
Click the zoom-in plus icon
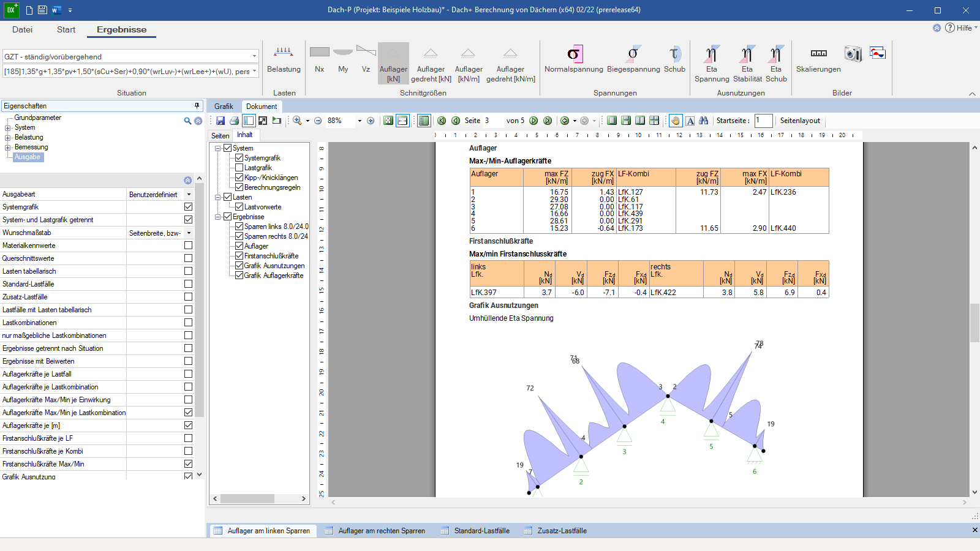click(x=371, y=121)
